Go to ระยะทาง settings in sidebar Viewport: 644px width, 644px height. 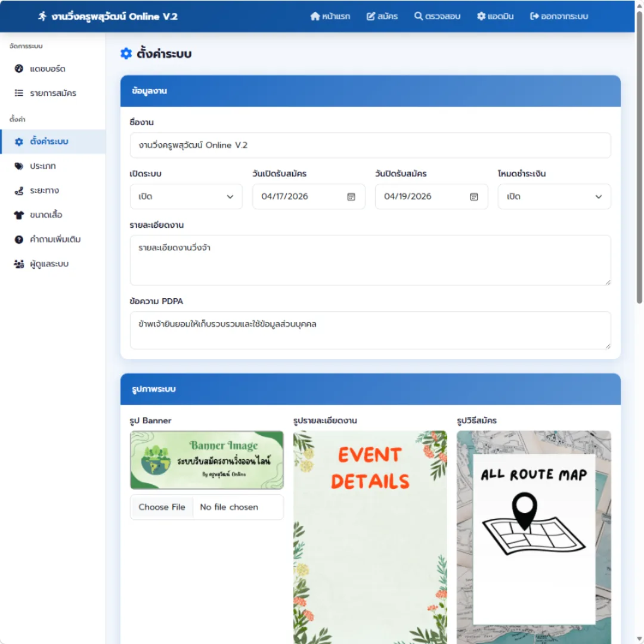click(x=52, y=191)
